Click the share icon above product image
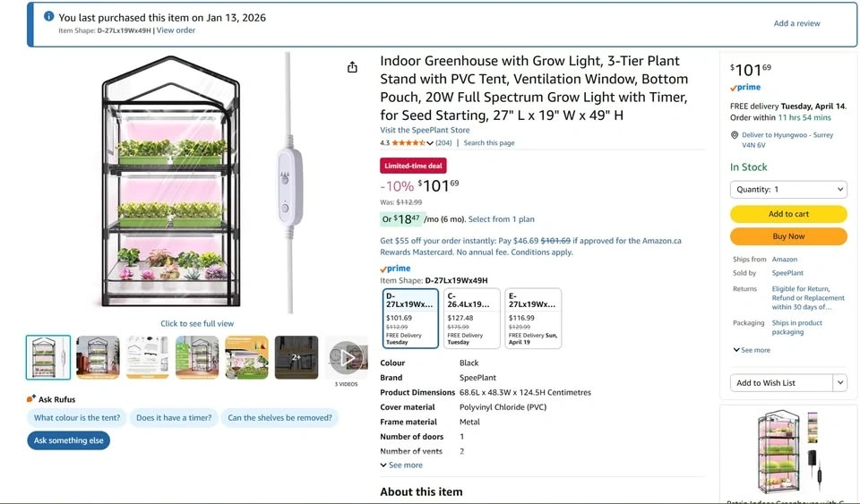Image resolution: width=860 pixels, height=504 pixels. 352,67
